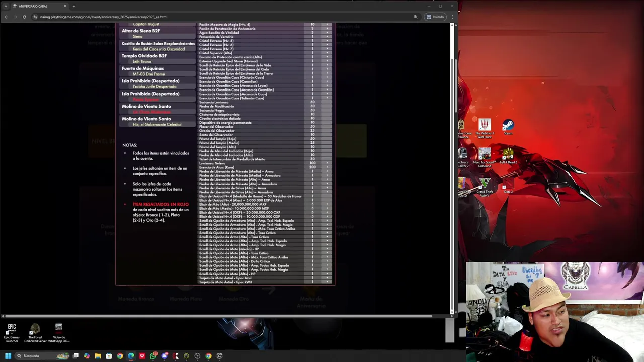Click l'sobha Jurife Despertado boss name
Viewport: 644px width, 362px height.
154,87
